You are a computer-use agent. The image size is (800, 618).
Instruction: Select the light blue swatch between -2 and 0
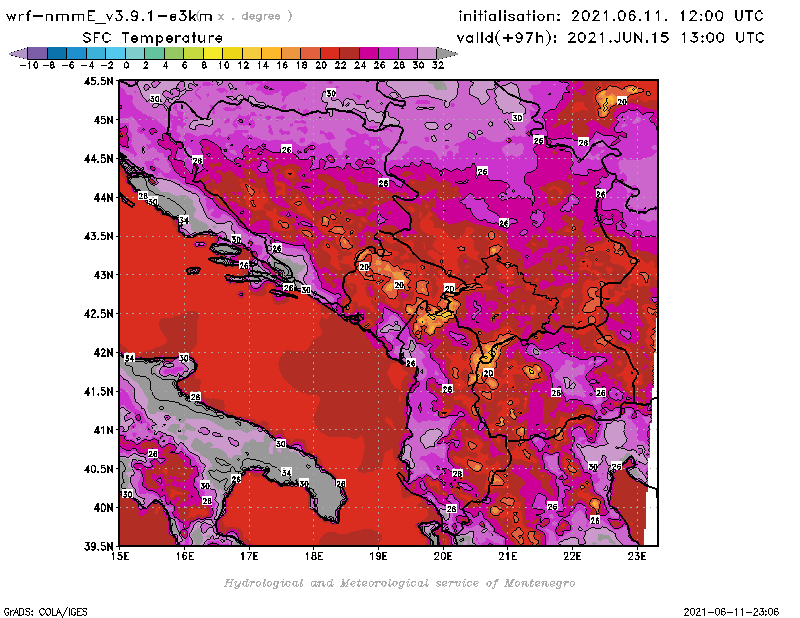tap(115, 53)
